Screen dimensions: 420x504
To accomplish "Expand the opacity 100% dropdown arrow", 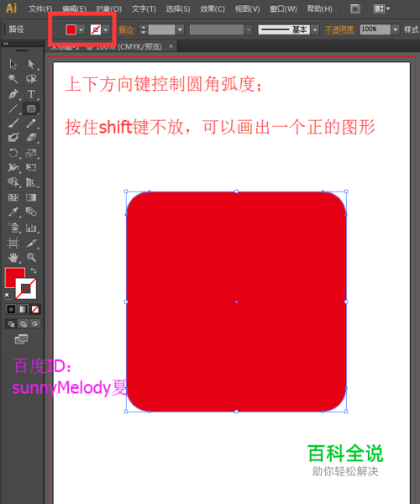I will pos(396,29).
